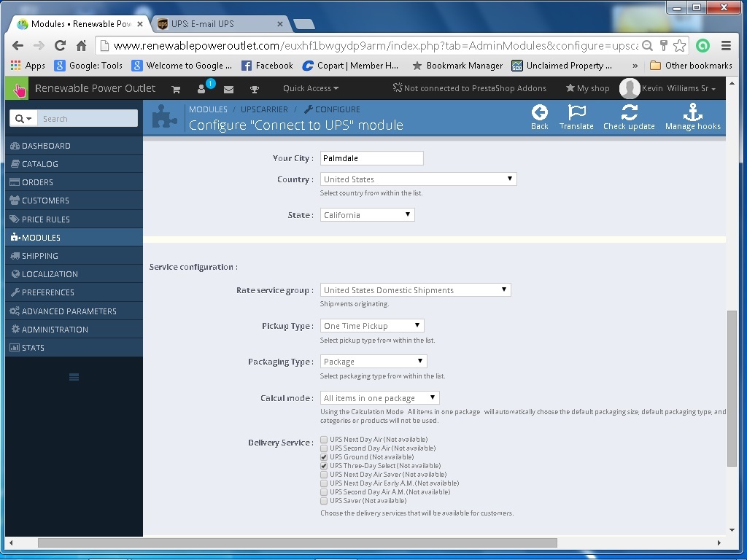This screenshot has height=560, width=747.
Task: Open Catalog in the sidebar
Action: [74, 164]
